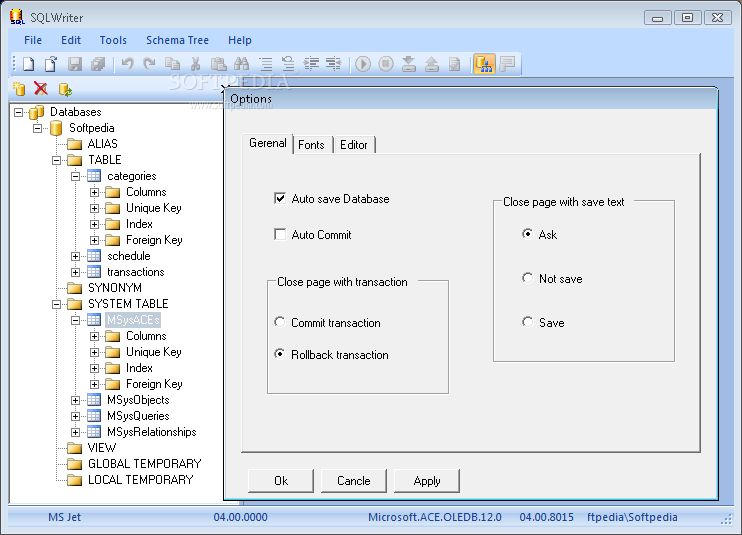The height and width of the screenshot is (535, 742).
Task: Click the Apply button
Action: pos(427,481)
